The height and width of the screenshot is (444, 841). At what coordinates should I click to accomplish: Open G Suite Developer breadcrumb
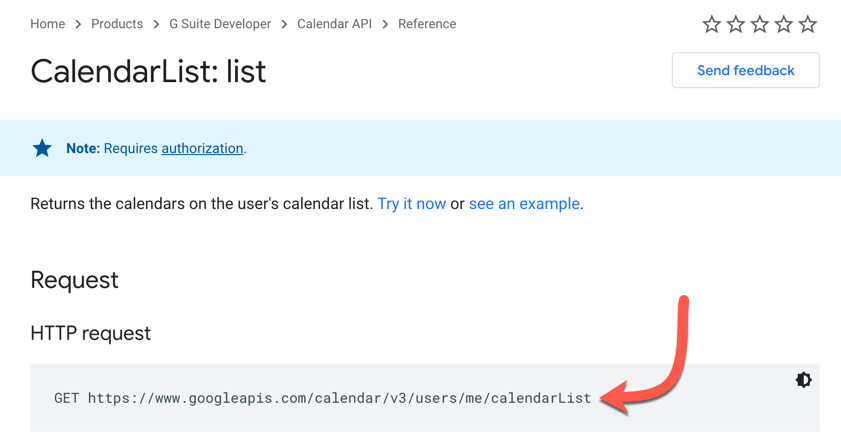tap(220, 24)
